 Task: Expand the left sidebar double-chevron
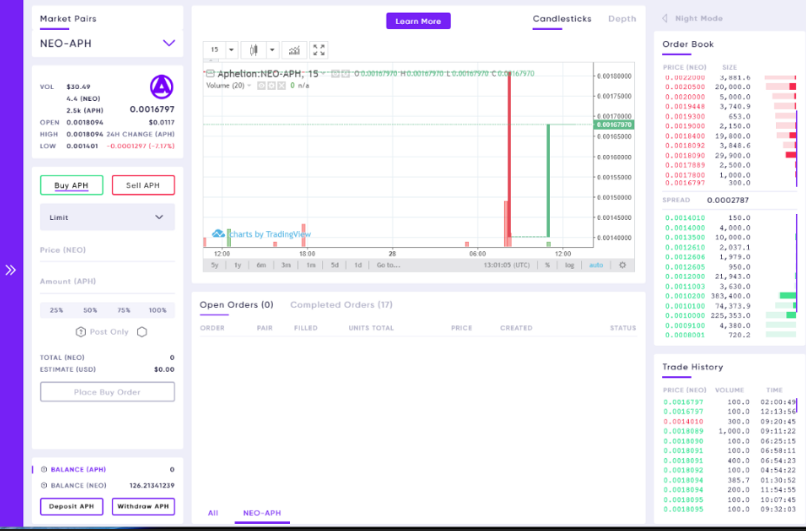tap(11, 270)
